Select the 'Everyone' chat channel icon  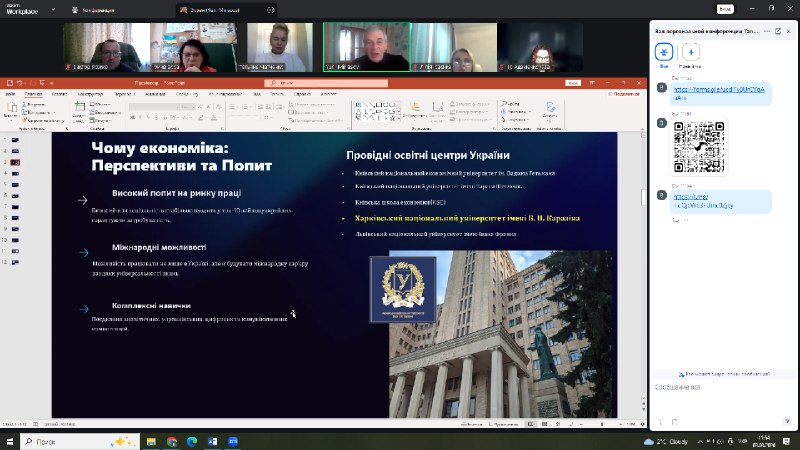click(x=664, y=54)
